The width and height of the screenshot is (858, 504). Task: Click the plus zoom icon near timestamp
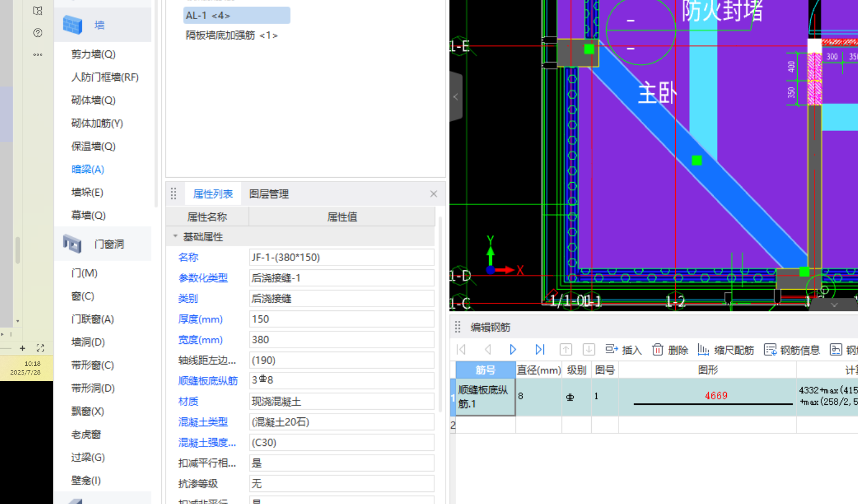tap(23, 348)
